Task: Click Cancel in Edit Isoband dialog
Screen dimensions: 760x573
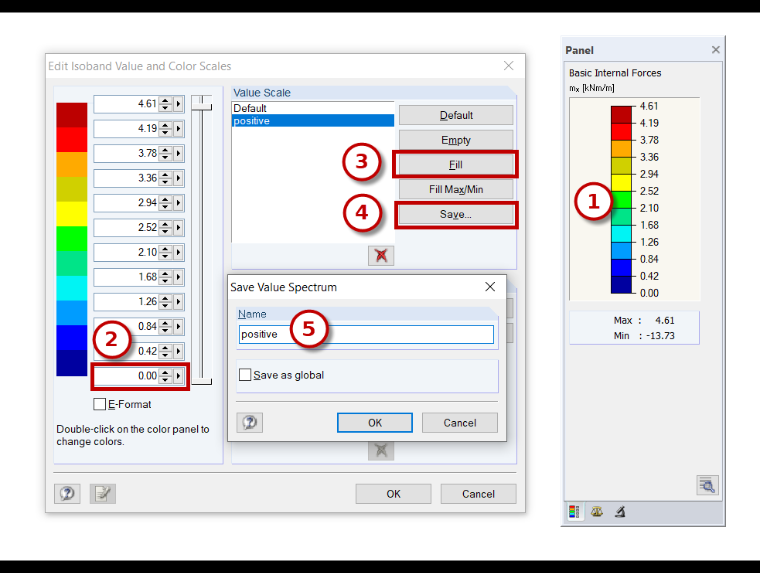Action: [x=478, y=493]
